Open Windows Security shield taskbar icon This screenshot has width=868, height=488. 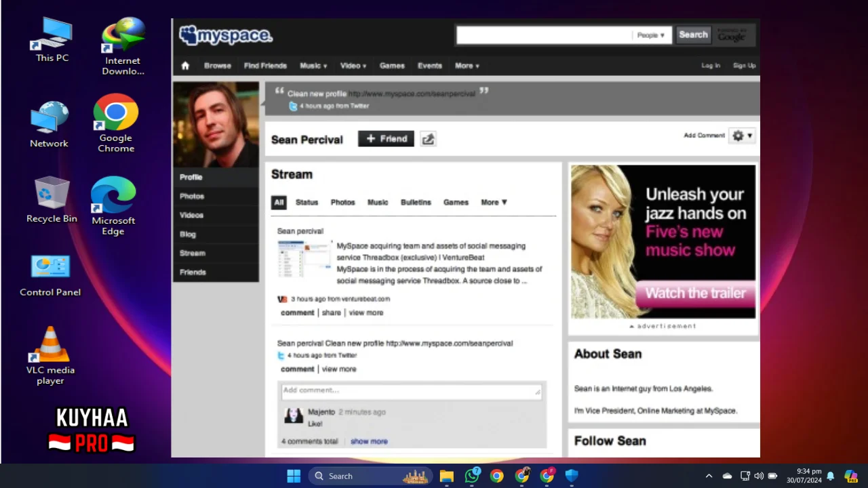coord(572,476)
